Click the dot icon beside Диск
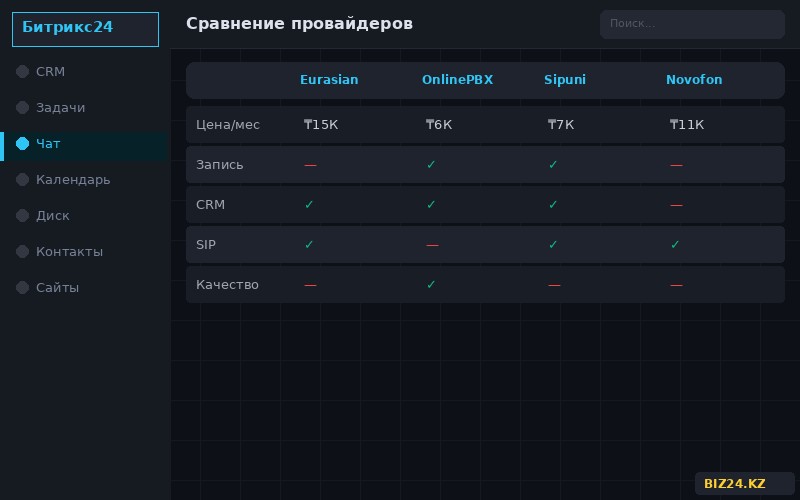This screenshot has height=500, width=800. 22,215
